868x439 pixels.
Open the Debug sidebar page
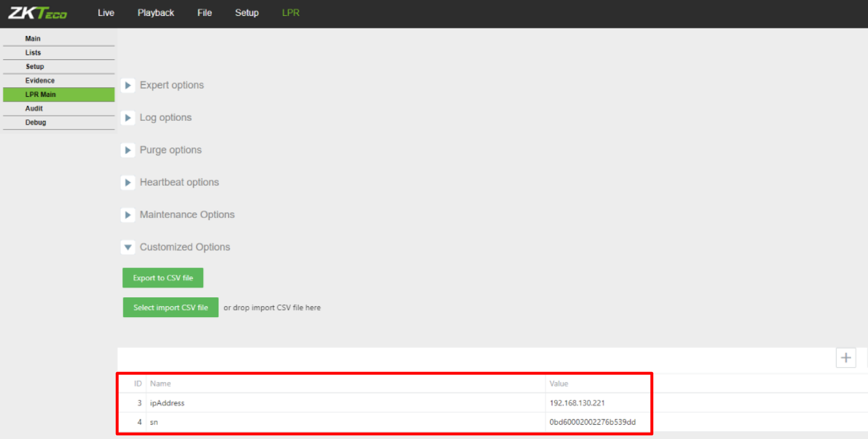pyautogui.click(x=59, y=123)
